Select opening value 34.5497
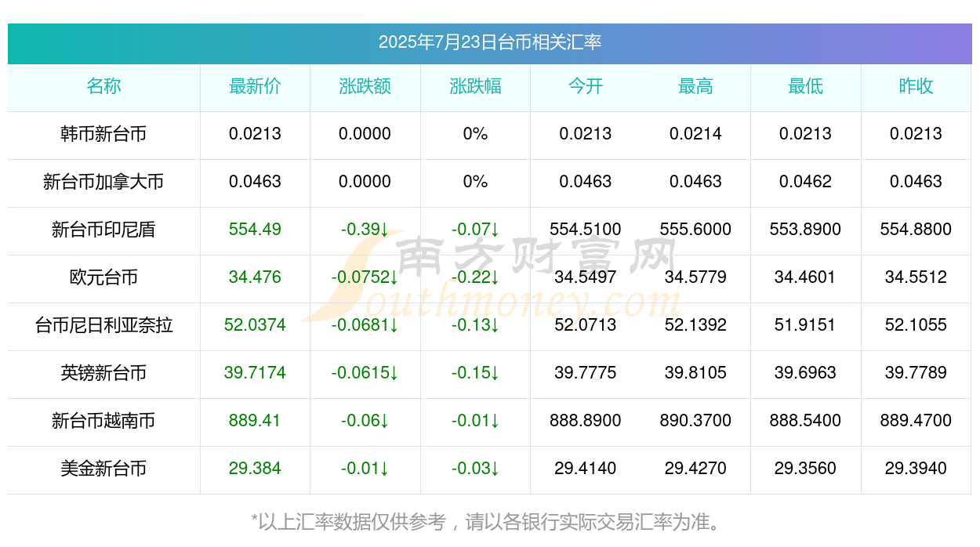The image size is (980, 547). coord(586,277)
